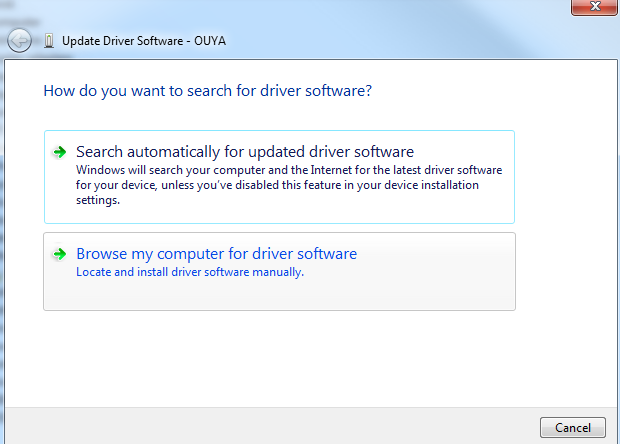Click the 'Windows will search your computer' description

point(288,170)
